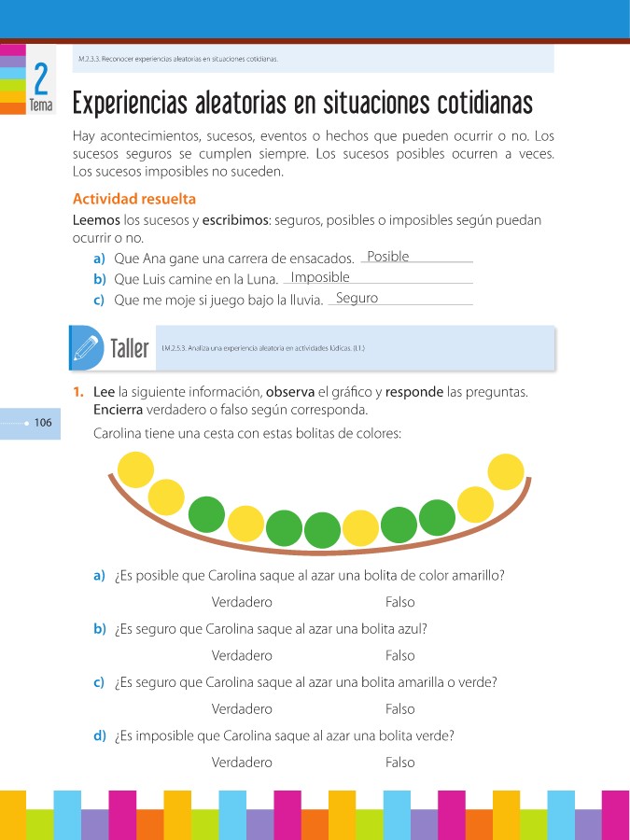Image resolution: width=630 pixels, height=840 pixels.
Task: Choose Falso for question a about yellow ball
Action: point(399,602)
